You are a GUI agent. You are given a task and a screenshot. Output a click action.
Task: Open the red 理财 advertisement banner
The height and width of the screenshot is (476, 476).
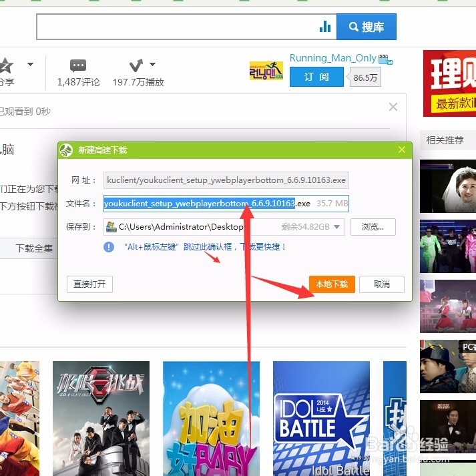coord(449,83)
